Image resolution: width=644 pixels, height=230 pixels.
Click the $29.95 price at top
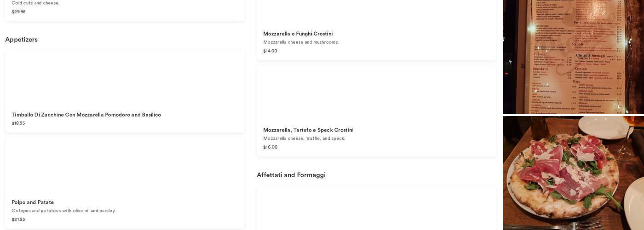(18, 12)
